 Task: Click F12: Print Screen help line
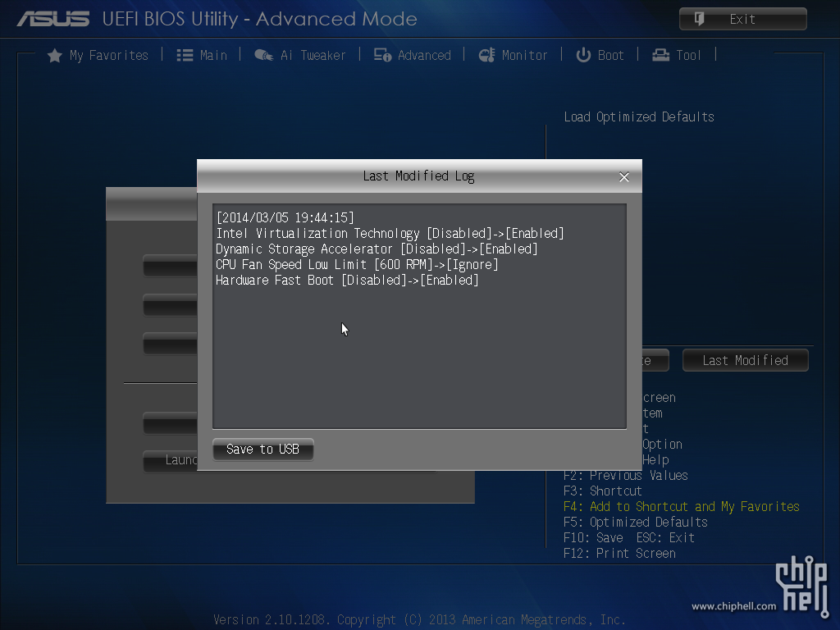click(x=620, y=554)
